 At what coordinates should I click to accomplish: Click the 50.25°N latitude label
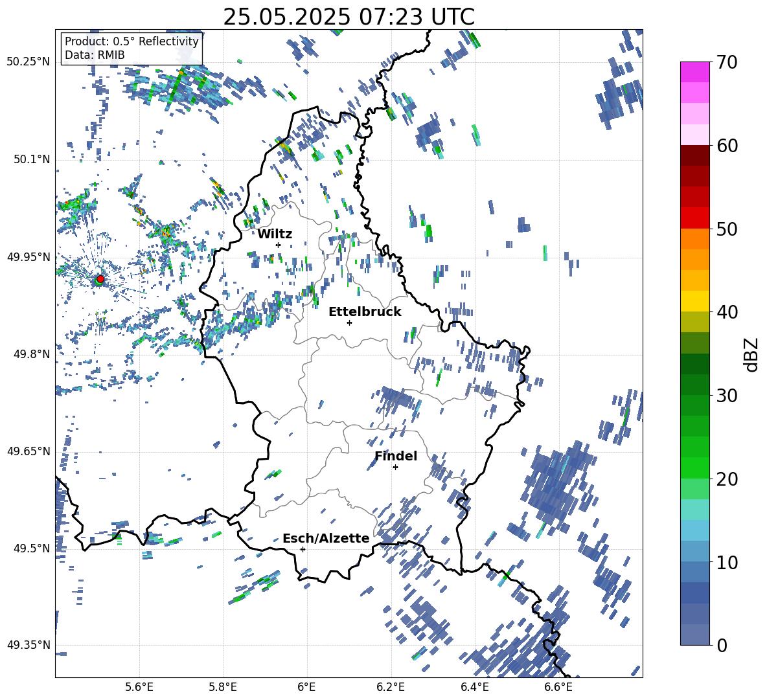pyautogui.click(x=29, y=62)
